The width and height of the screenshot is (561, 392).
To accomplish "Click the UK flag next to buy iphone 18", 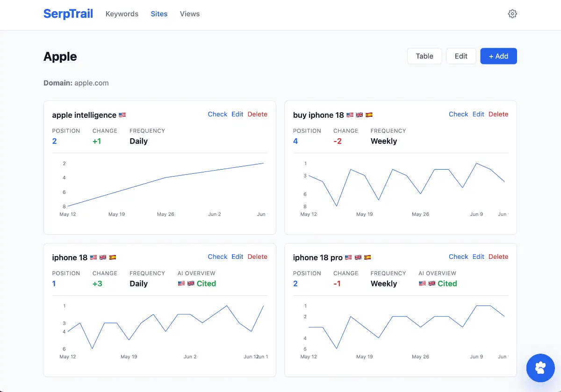I will pyautogui.click(x=360, y=115).
